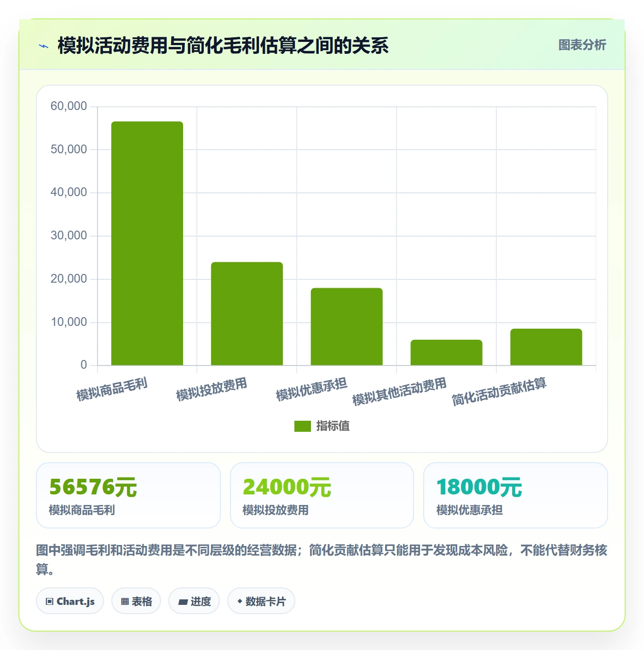Click the square icon in Chart.js chip
The height and width of the screenshot is (650, 644).
click(x=50, y=602)
